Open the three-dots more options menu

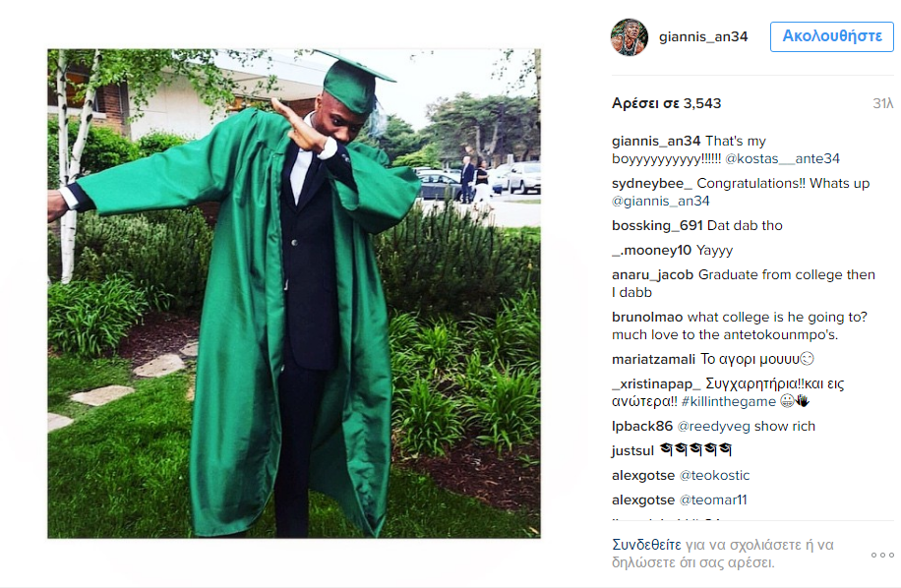click(x=882, y=555)
